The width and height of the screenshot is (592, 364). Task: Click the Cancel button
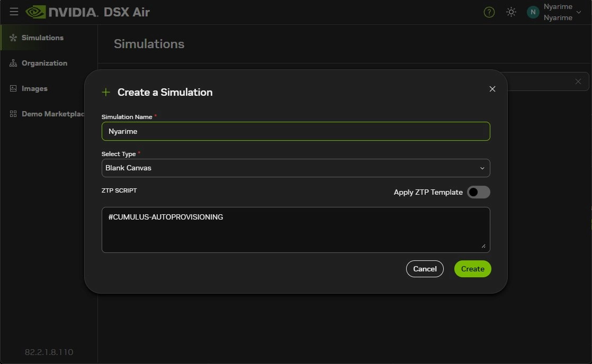point(425,269)
